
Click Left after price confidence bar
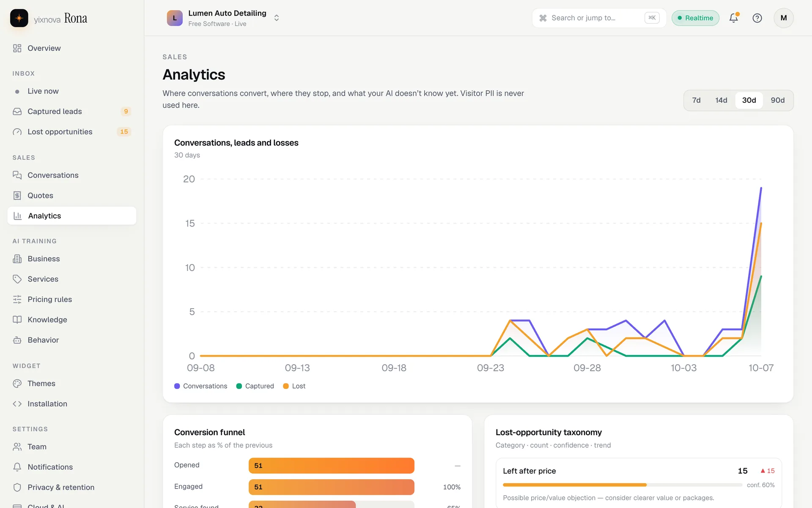coord(623,485)
